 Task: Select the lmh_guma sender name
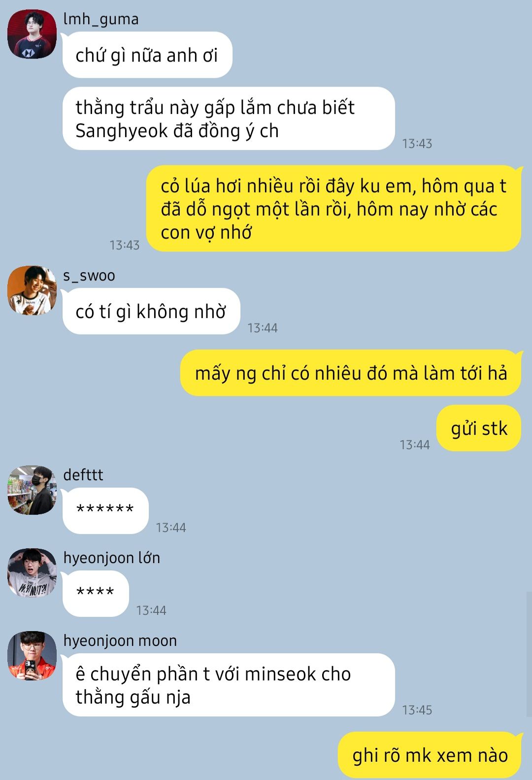[x=101, y=19]
